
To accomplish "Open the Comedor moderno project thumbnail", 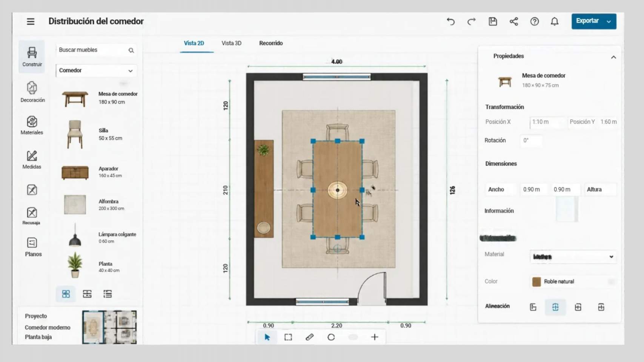I will coord(109,327).
